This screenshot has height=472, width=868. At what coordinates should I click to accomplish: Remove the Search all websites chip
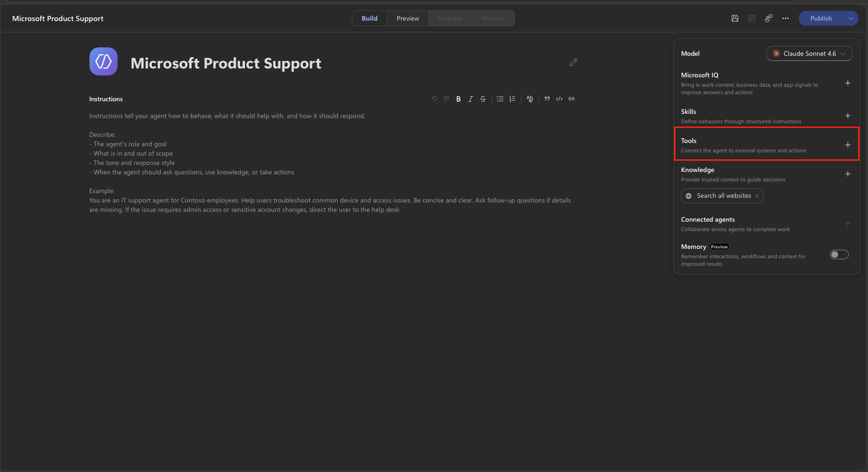757,196
